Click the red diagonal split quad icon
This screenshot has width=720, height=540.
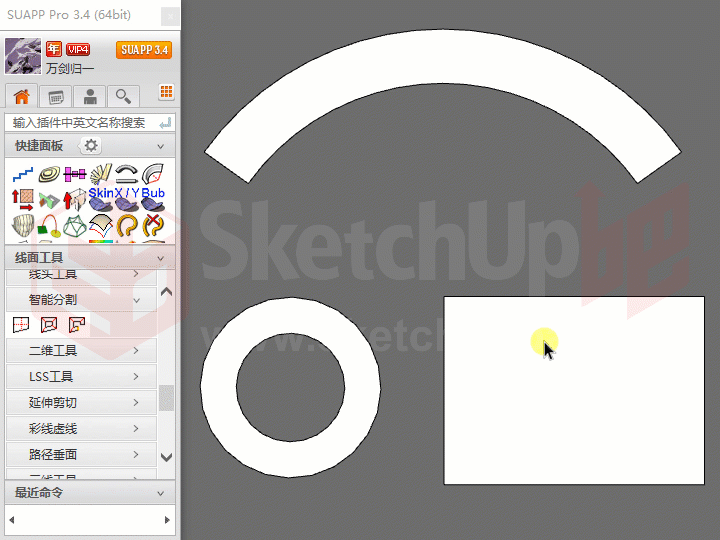click(x=49, y=325)
